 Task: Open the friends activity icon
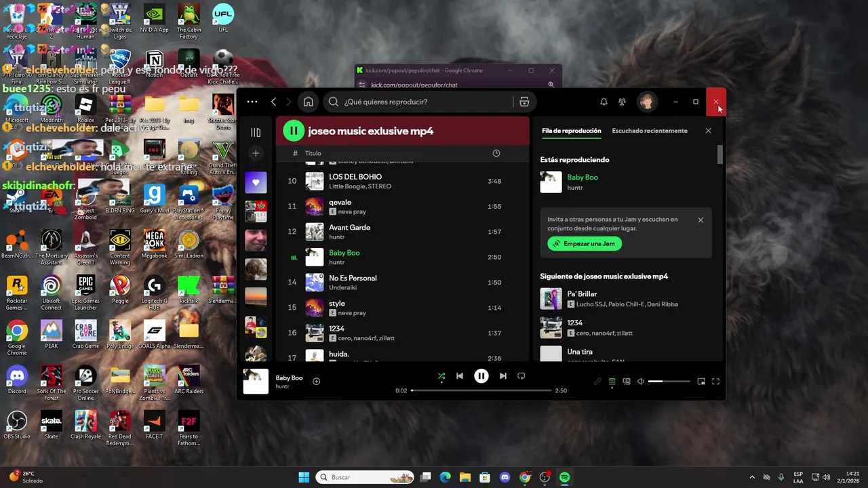click(x=622, y=102)
